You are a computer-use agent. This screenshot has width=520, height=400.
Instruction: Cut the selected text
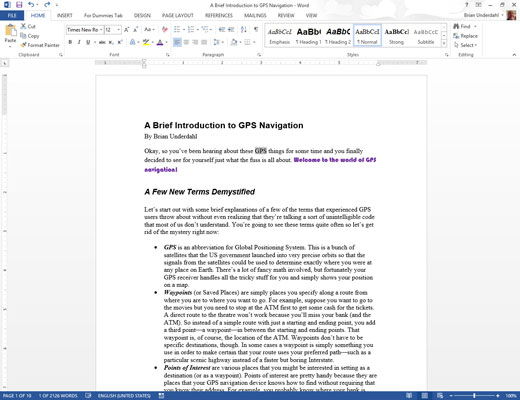tap(28, 26)
